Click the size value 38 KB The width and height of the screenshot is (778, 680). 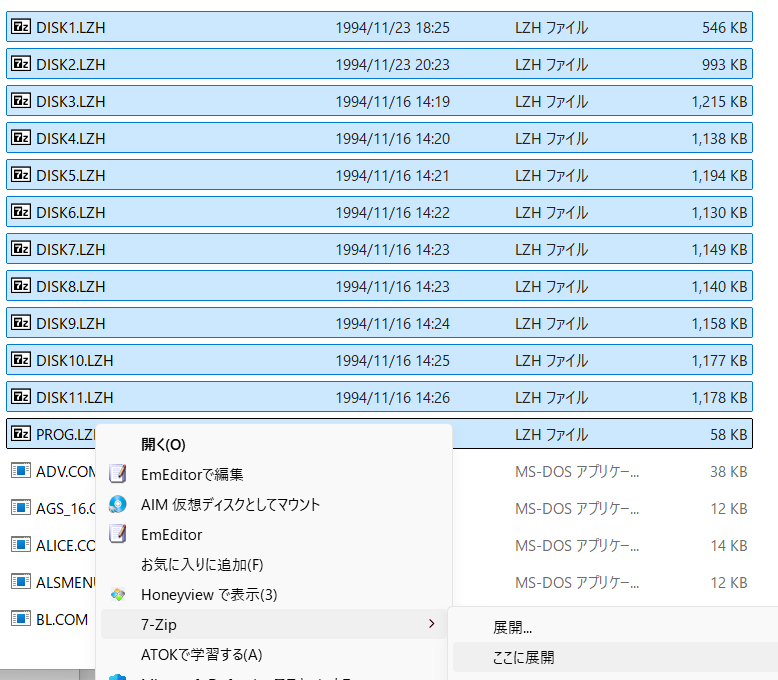click(728, 471)
